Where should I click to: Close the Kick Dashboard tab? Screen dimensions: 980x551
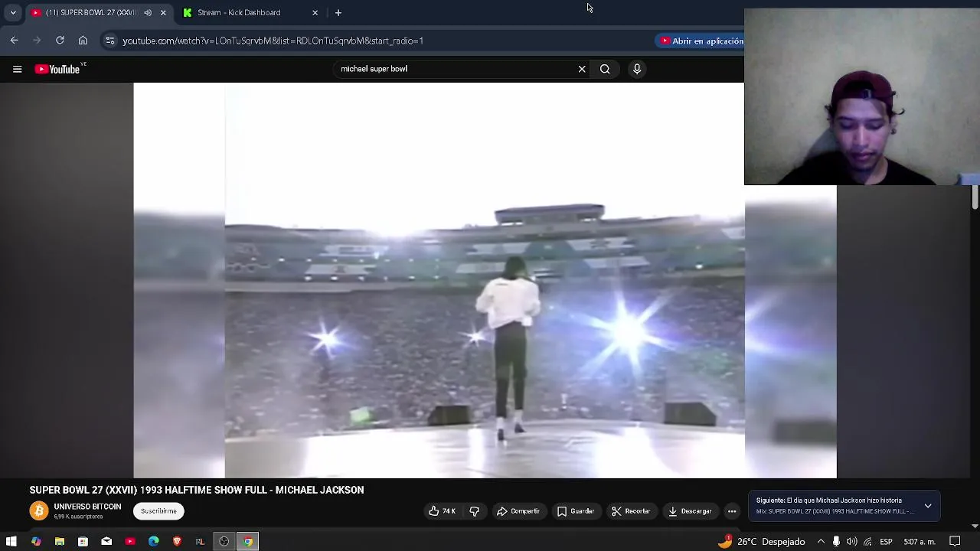pos(315,12)
